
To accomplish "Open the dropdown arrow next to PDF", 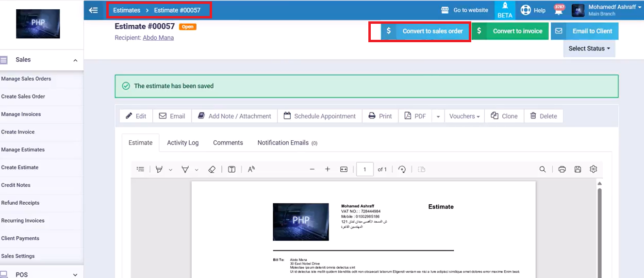I will coord(438,116).
